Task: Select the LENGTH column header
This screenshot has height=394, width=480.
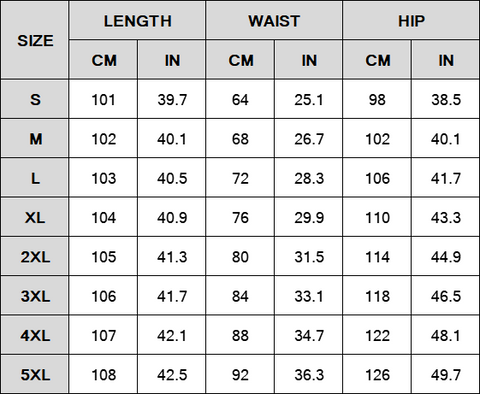Action: [137, 20]
